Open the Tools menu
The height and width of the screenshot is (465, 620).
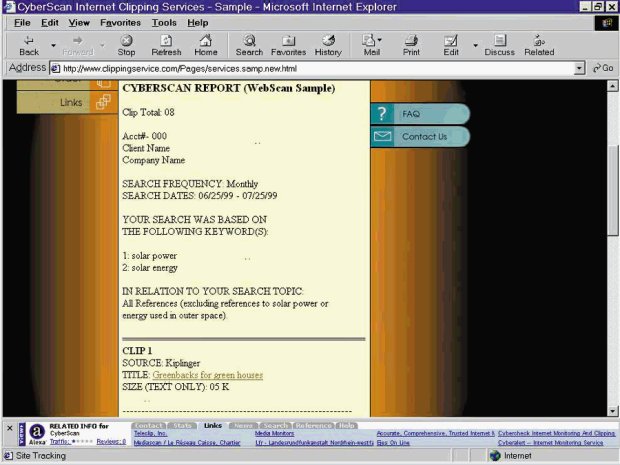(x=164, y=23)
